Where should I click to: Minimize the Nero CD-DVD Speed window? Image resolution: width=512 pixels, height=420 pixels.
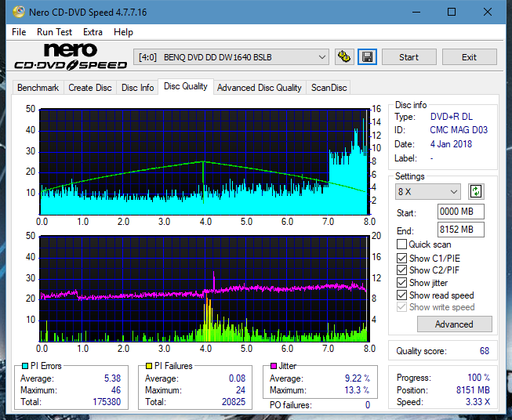[x=416, y=12]
